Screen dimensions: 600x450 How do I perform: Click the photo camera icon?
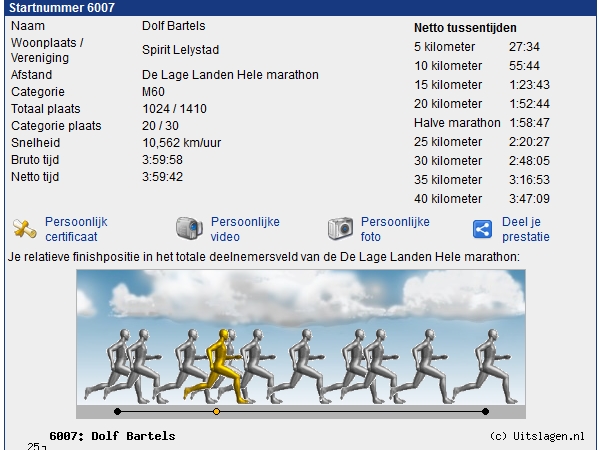(341, 229)
